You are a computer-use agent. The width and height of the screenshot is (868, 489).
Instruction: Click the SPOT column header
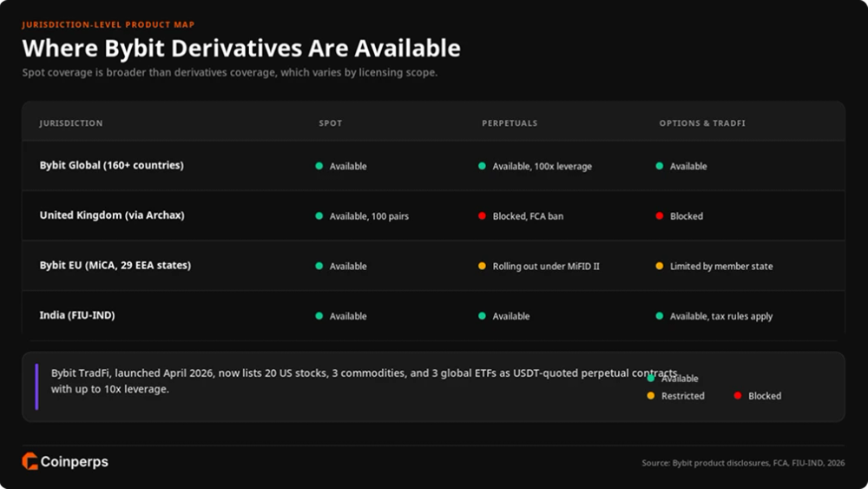pos(331,123)
